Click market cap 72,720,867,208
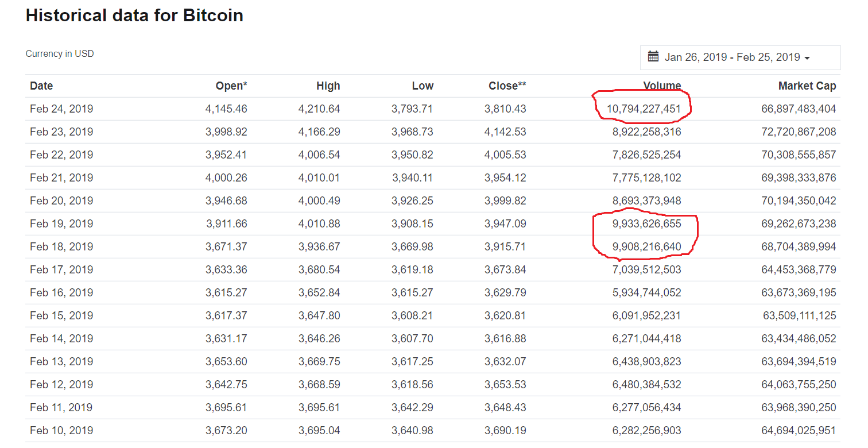This screenshot has height=448, width=868. (799, 132)
